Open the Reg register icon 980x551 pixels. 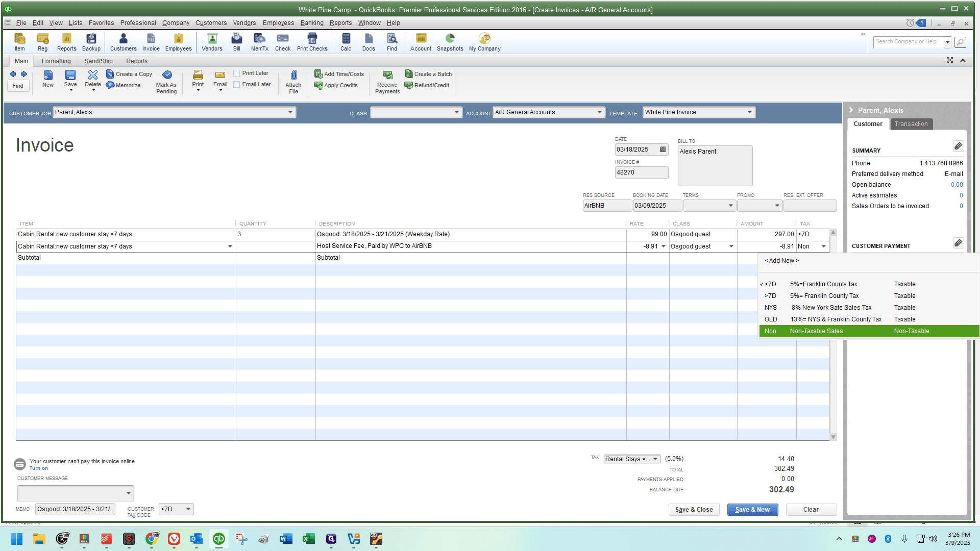(42, 42)
